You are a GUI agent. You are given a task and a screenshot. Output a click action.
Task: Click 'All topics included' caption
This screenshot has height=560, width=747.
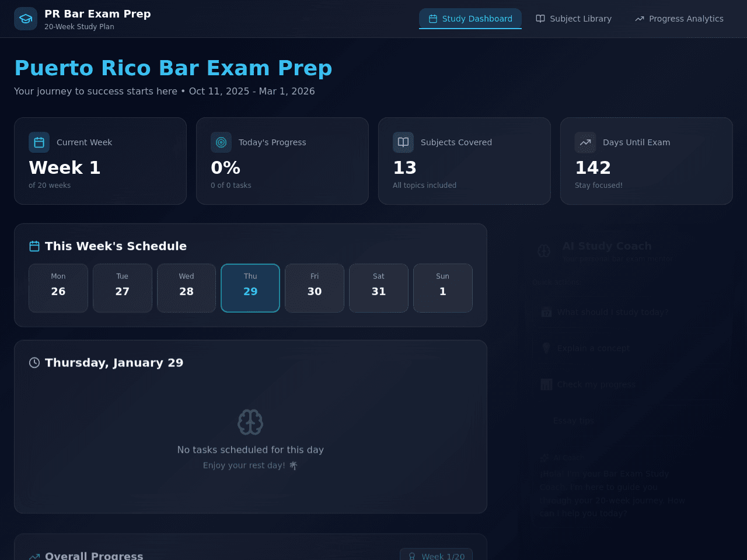[x=424, y=185]
